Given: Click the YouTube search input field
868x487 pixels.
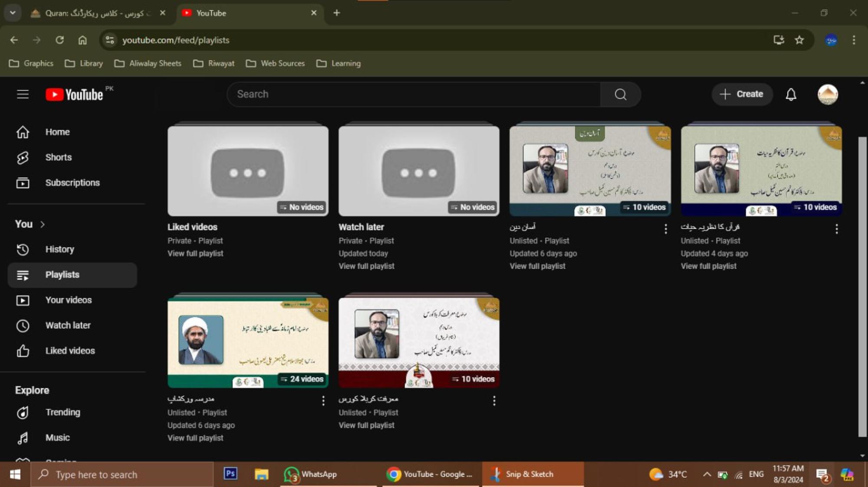Looking at the screenshot, I should point(412,94).
